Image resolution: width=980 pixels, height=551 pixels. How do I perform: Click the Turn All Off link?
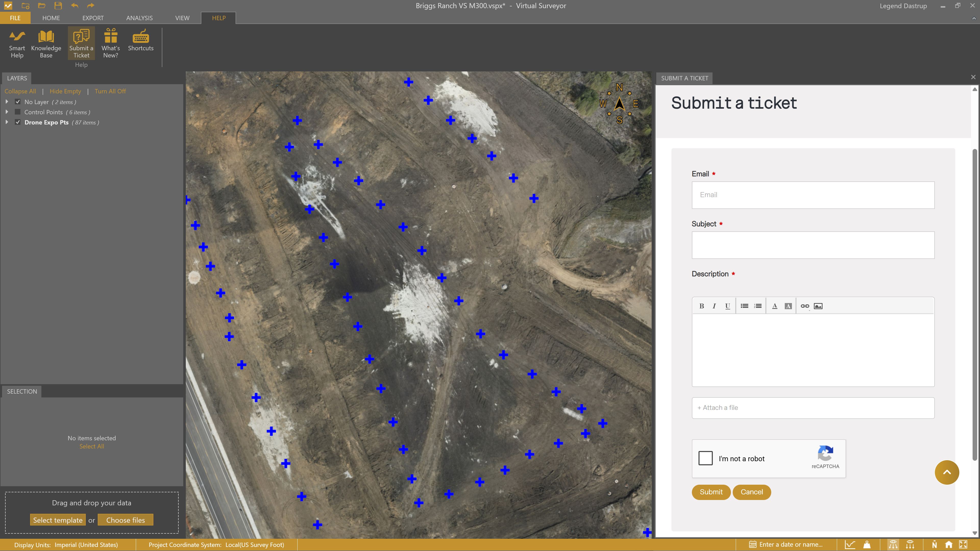click(110, 91)
